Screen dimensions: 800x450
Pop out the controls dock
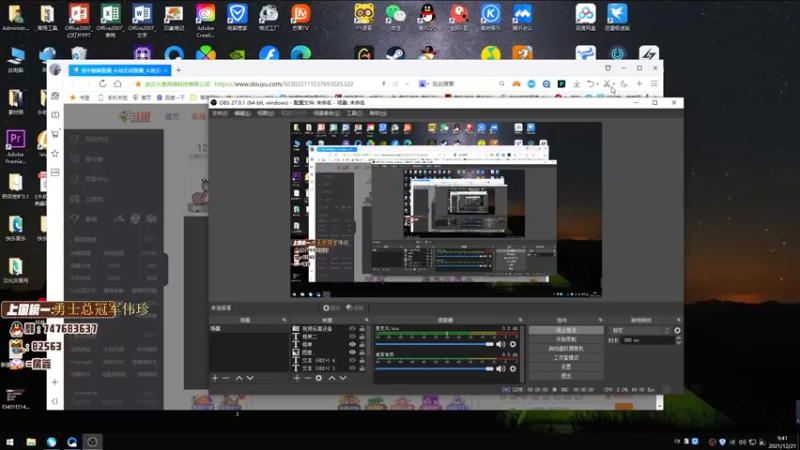tap(601, 320)
